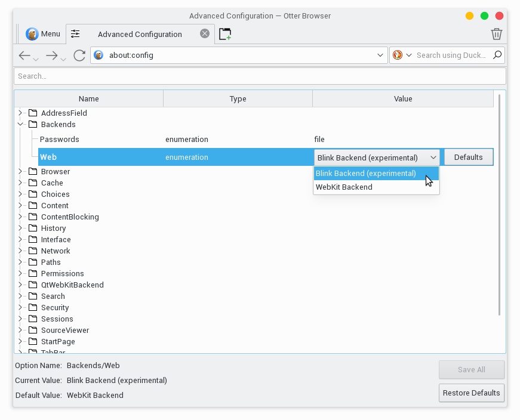Open address bar history dropdown

click(380, 55)
